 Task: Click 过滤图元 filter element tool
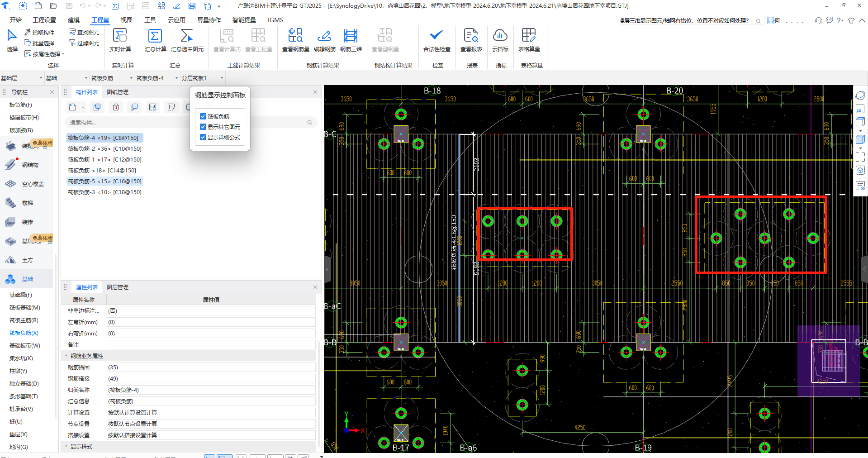click(x=84, y=43)
